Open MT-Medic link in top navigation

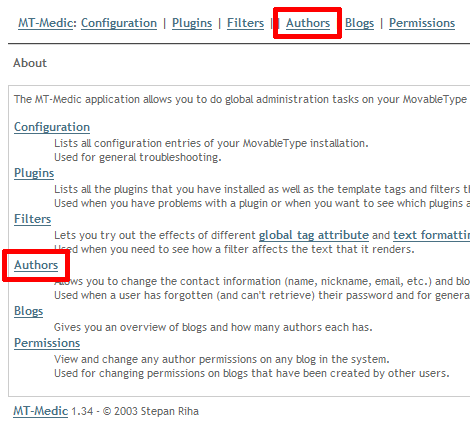(x=45, y=23)
